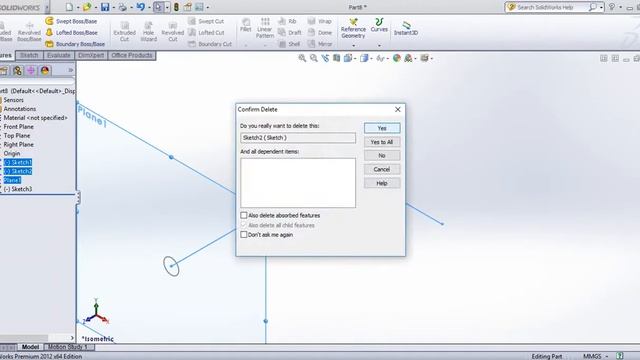Click the Yes to All button
640x360 pixels.
coord(382,142)
